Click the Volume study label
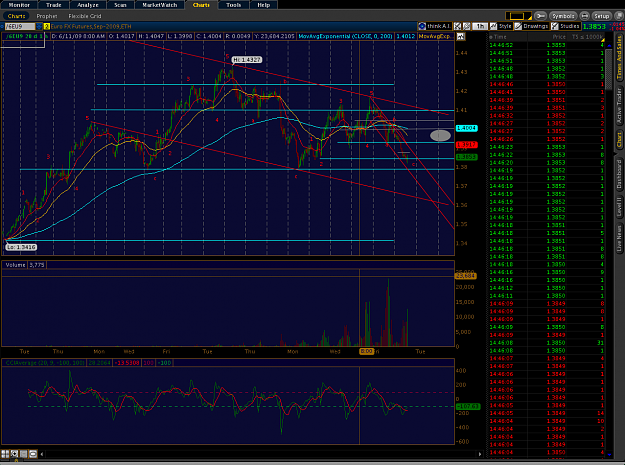625x465 pixels. coord(15,265)
